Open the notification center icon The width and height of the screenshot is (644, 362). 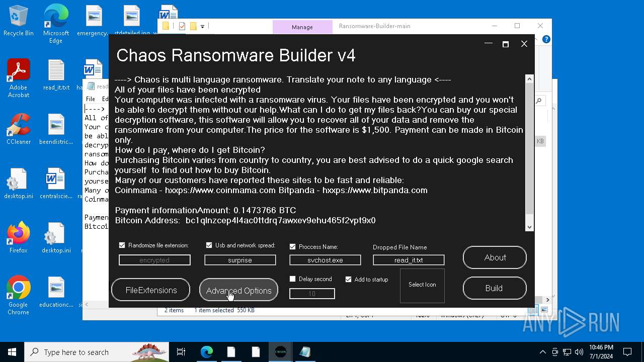[627, 352]
